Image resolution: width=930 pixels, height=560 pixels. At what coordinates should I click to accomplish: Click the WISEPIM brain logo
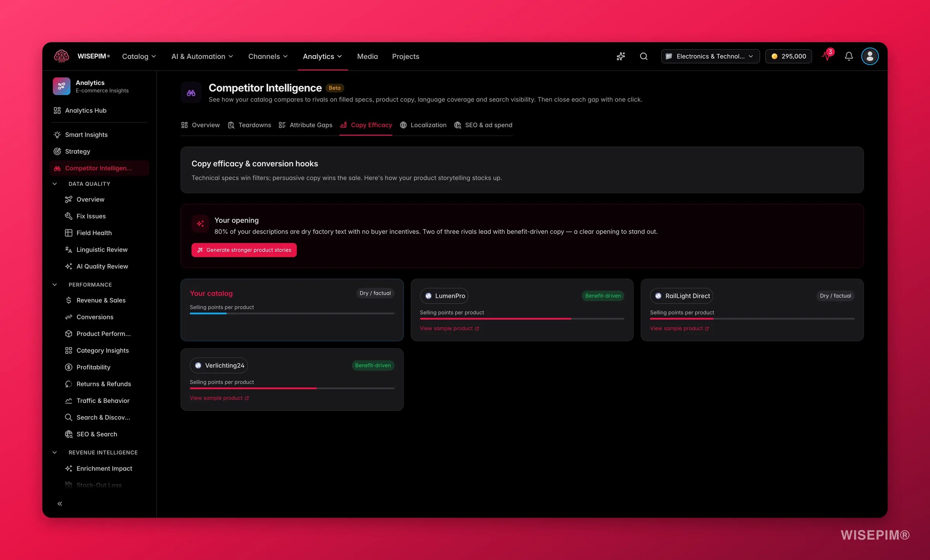[62, 56]
